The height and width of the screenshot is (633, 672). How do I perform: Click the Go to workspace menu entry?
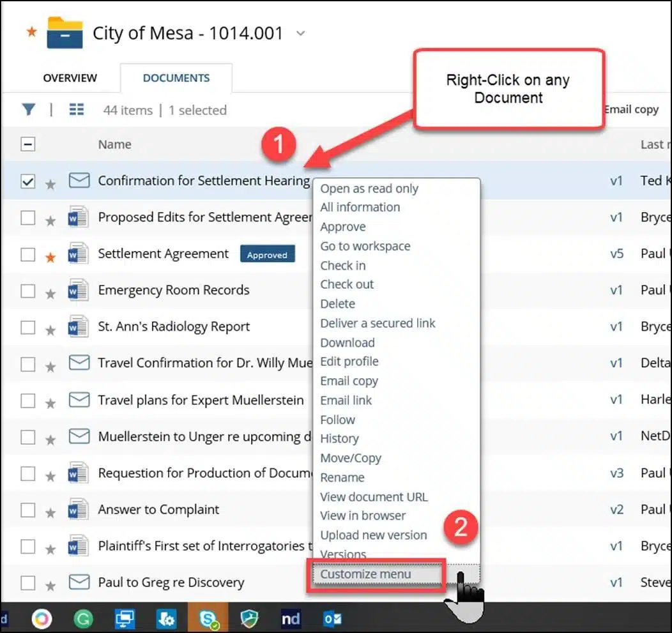coord(365,246)
